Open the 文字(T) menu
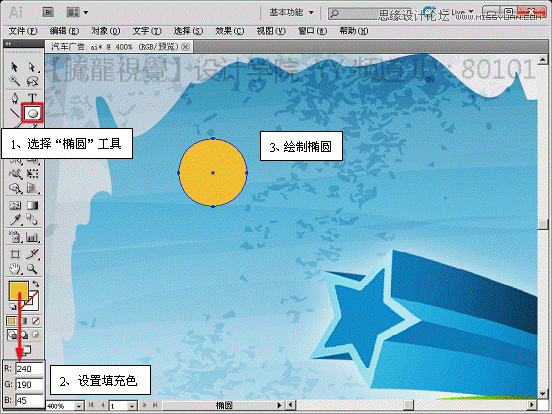The width and height of the screenshot is (552, 414). point(147,31)
